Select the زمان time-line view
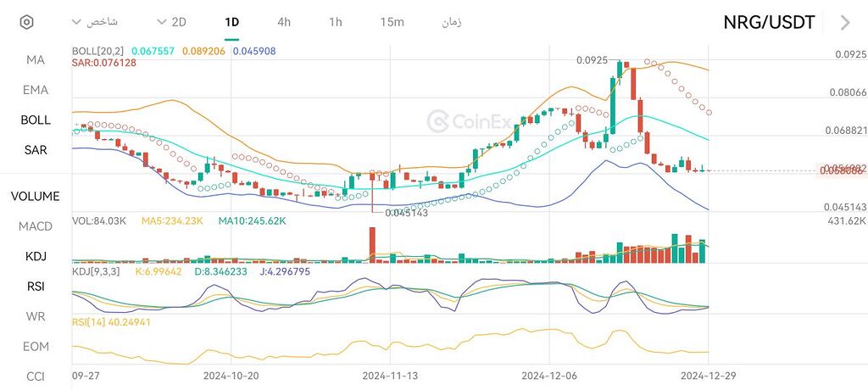Viewport: 868px width, 390px height. click(451, 21)
